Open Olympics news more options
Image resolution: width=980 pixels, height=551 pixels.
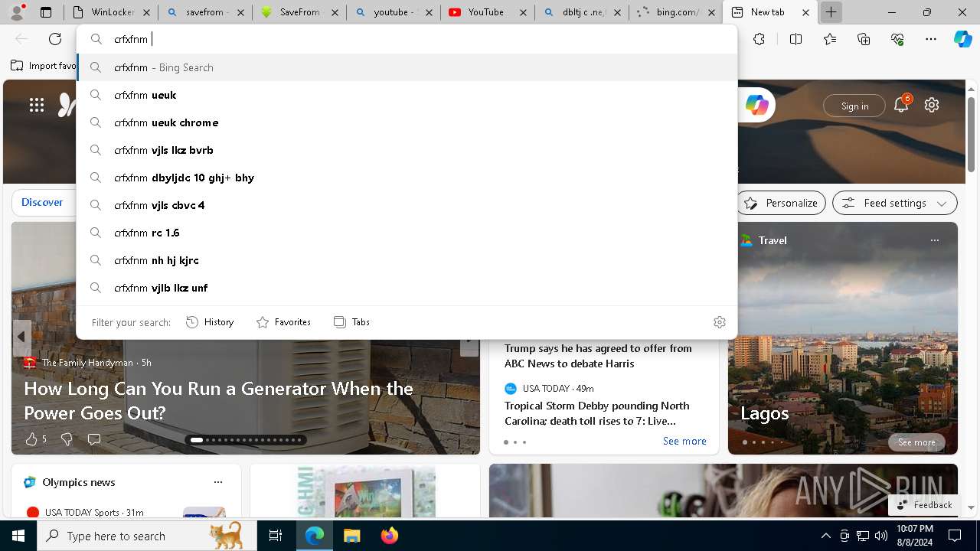(218, 482)
